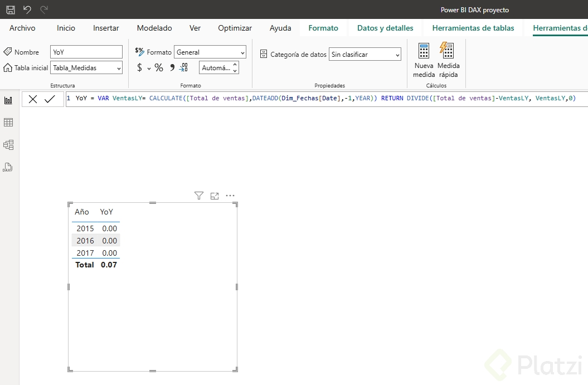Click the Categoría de datos icon
This screenshot has height=385, width=588.
point(264,54)
